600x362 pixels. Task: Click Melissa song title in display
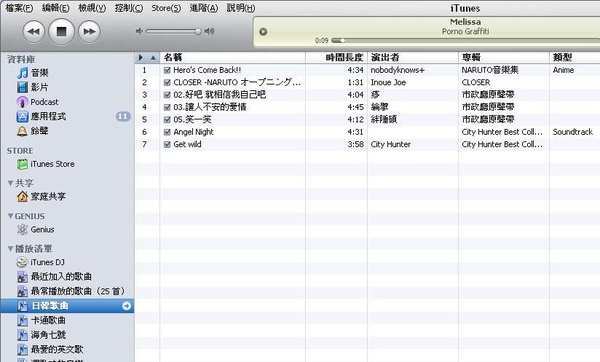coord(465,22)
